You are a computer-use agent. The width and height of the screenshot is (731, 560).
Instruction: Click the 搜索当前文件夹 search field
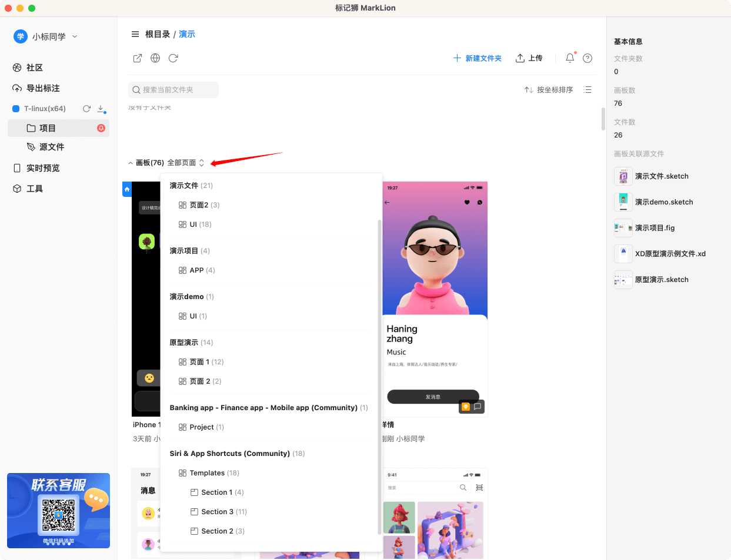(x=173, y=90)
